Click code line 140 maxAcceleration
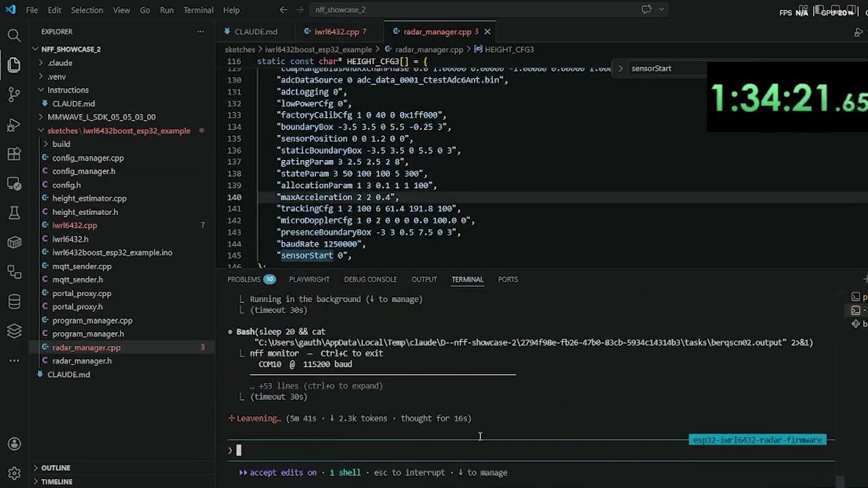The height and width of the screenshot is (488, 868). (339, 197)
